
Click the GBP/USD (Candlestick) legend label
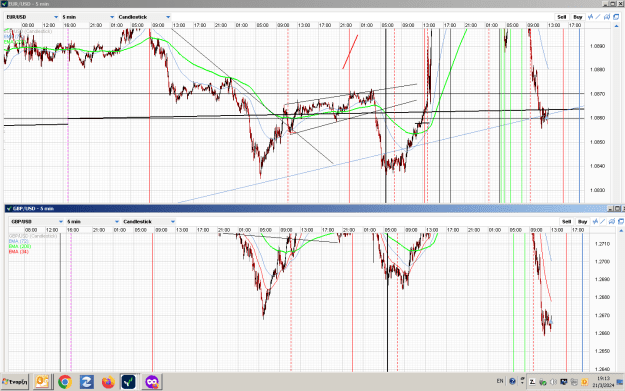coord(33,236)
